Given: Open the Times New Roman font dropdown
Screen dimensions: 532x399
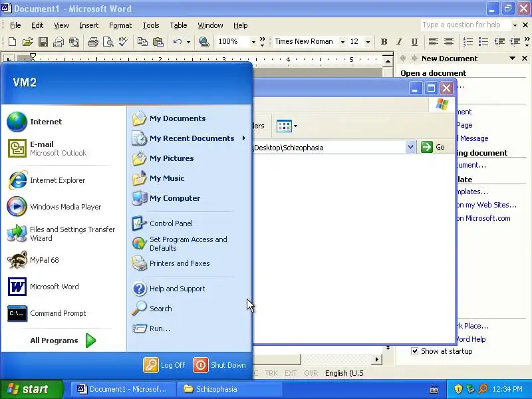Looking at the screenshot, I should [x=342, y=42].
